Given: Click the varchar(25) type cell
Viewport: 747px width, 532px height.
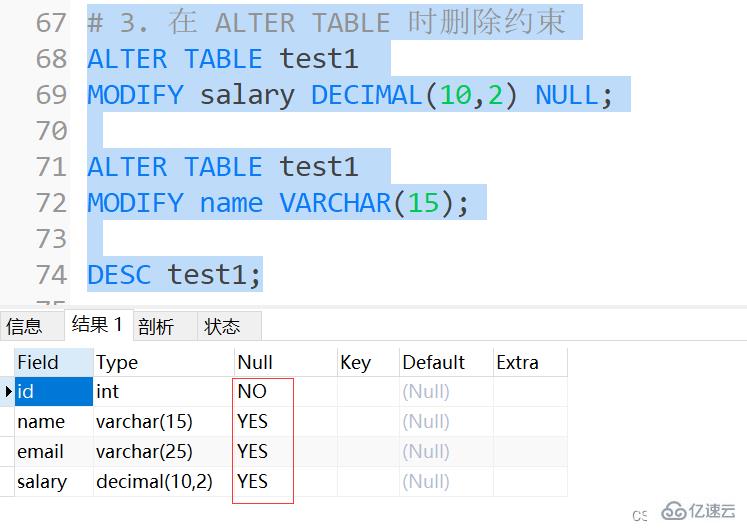Looking at the screenshot, I should pos(163,452).
